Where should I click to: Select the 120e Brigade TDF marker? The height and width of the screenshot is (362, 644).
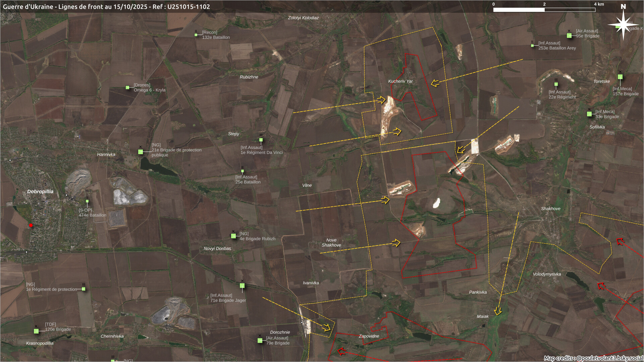[x=36, y=331]
